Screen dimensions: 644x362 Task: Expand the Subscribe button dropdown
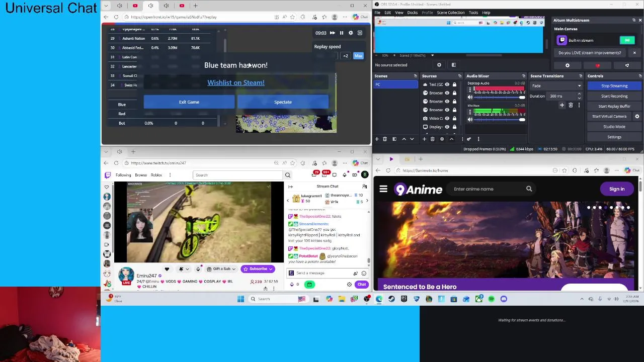pos(270,269)
